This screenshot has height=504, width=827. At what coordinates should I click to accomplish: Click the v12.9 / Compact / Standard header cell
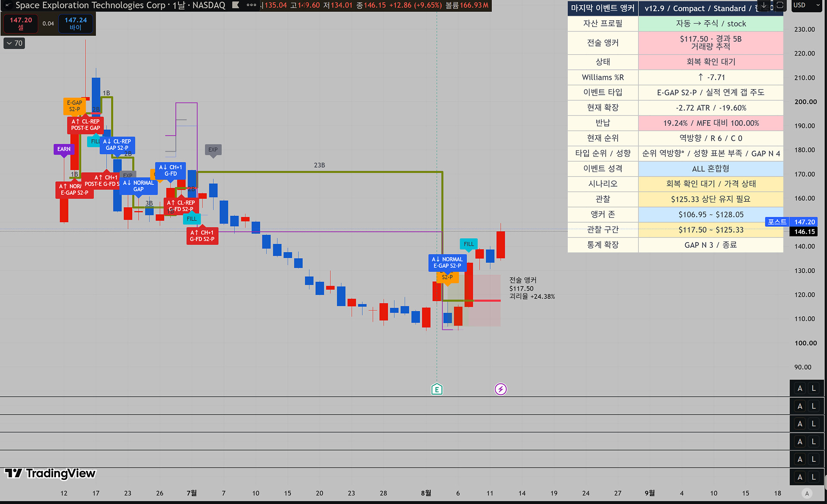tap(711, 8)
